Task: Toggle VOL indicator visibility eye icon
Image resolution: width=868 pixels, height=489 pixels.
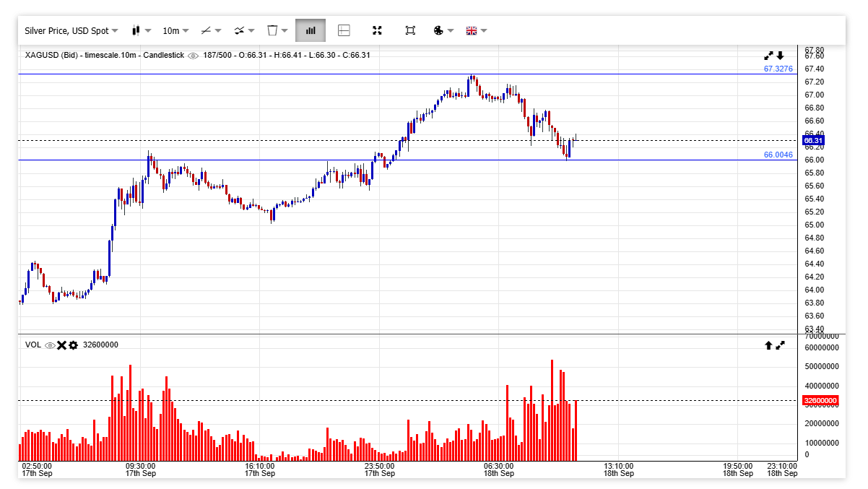Action: [x=50, y=345]
